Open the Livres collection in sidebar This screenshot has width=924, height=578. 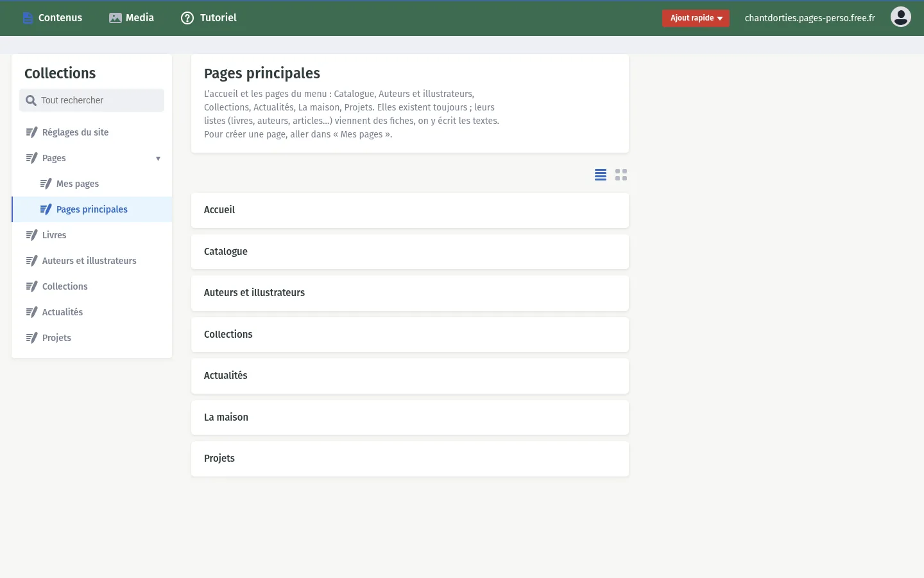pyautogui.click(x=92, y=235)
